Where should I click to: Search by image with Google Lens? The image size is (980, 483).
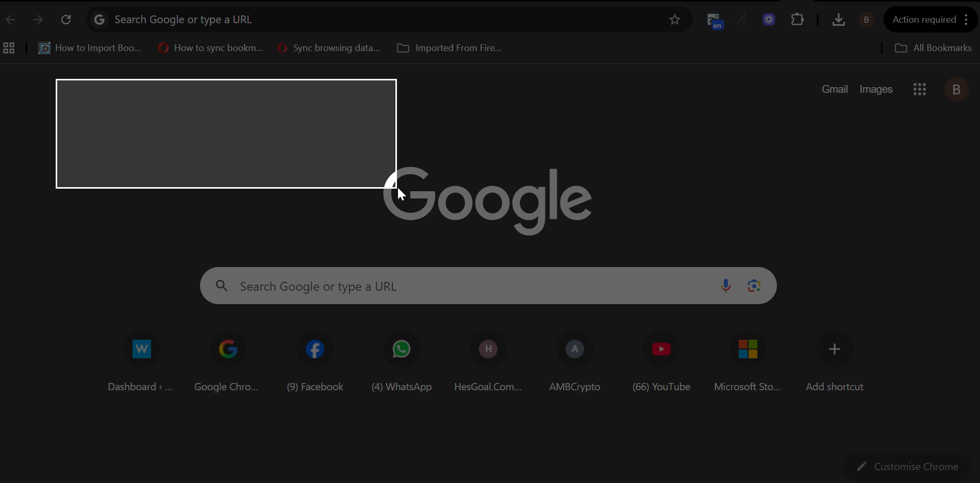(x=754, y=286)
